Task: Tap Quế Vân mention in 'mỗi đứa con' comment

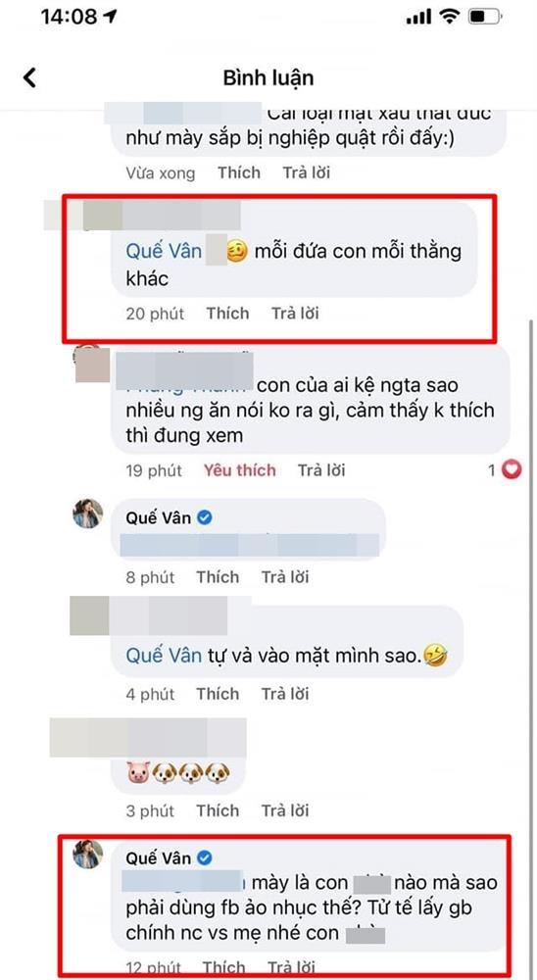Action: point(164,251)
